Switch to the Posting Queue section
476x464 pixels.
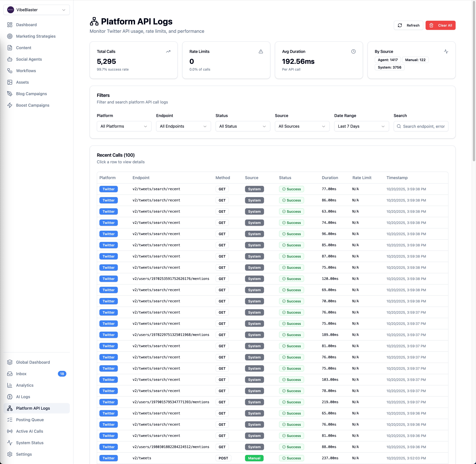click(30, 420)
